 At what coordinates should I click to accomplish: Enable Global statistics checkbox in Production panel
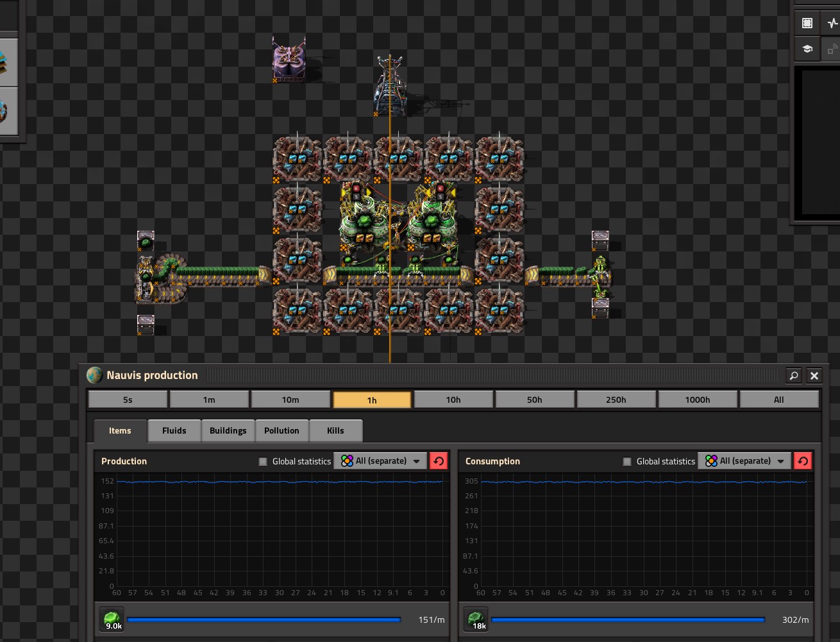pos(262,461)
